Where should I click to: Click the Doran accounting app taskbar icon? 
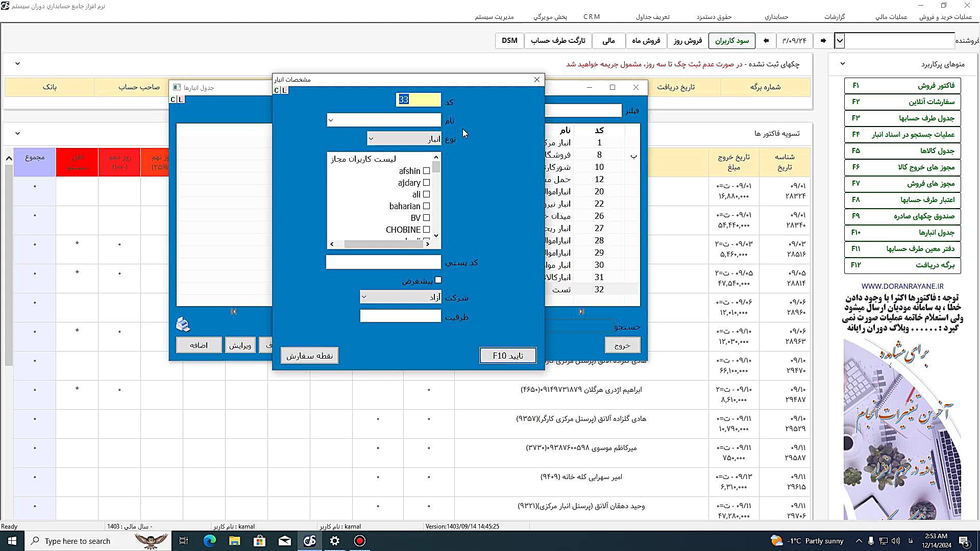pos(310,541)
